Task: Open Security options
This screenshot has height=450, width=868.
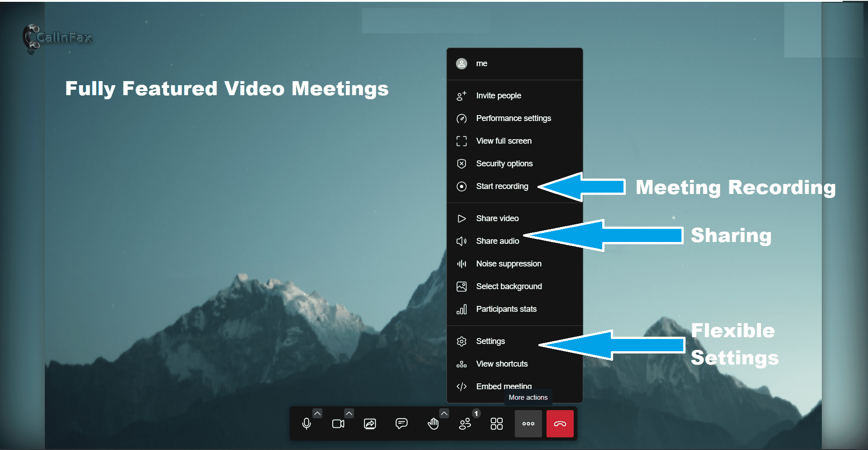Action: pyautogui.click(x=504, y=164)
